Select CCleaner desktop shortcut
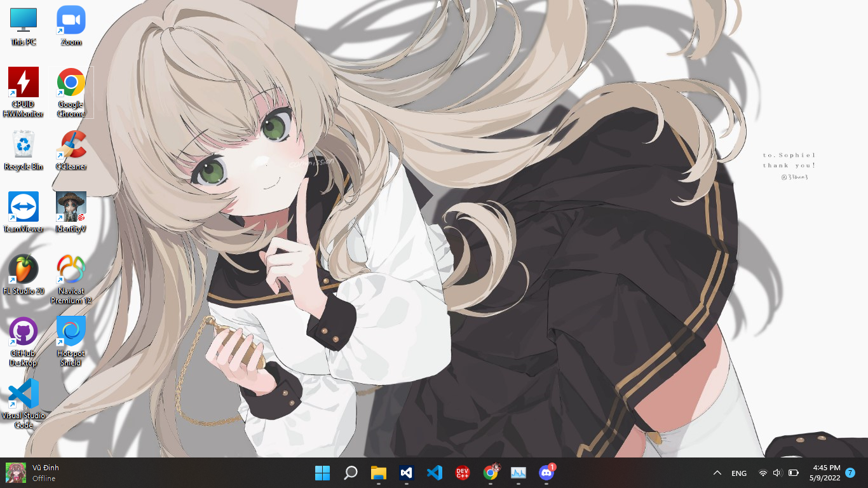The height and width of the screenshot is (488, 868). 71,150
